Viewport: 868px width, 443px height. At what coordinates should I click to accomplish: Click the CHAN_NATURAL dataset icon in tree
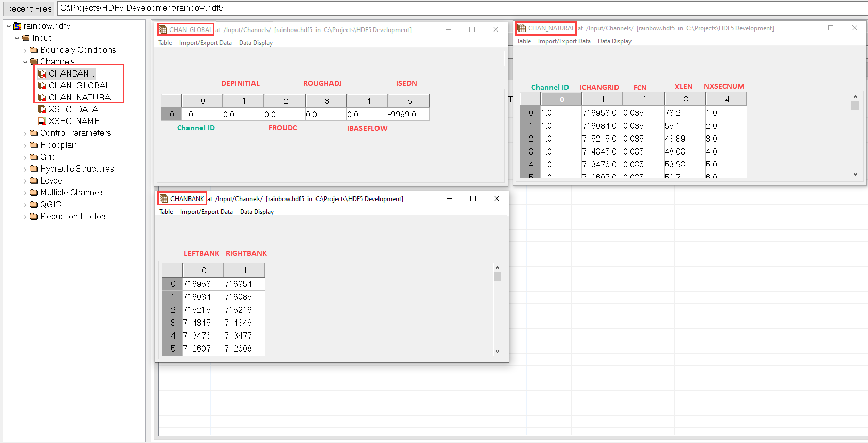[x=42, y=98]
